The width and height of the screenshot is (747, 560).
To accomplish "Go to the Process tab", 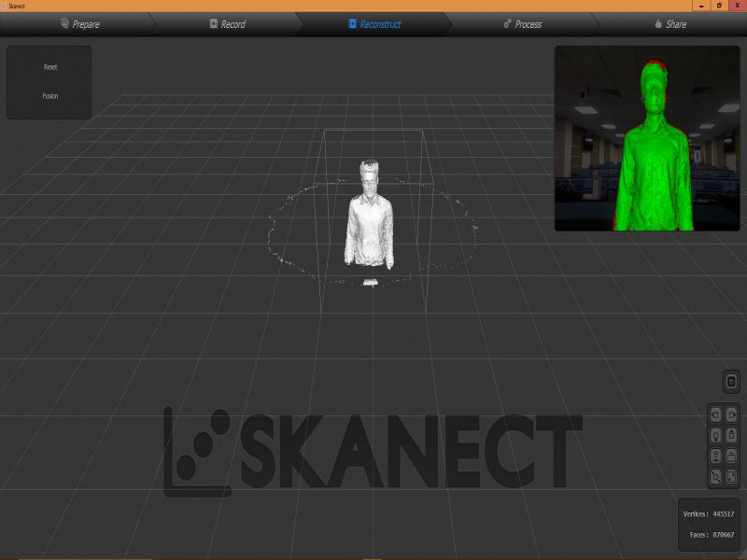I will (x=523, y=24).
